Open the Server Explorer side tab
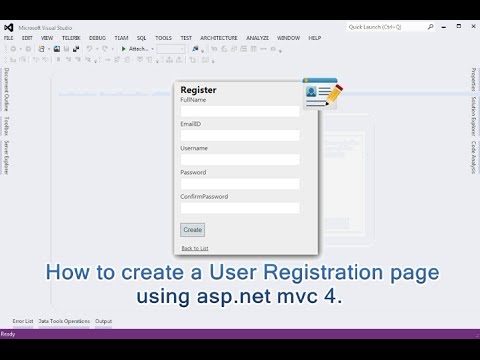Viewport: 480px width, 360px height. [x=6, y=157]
